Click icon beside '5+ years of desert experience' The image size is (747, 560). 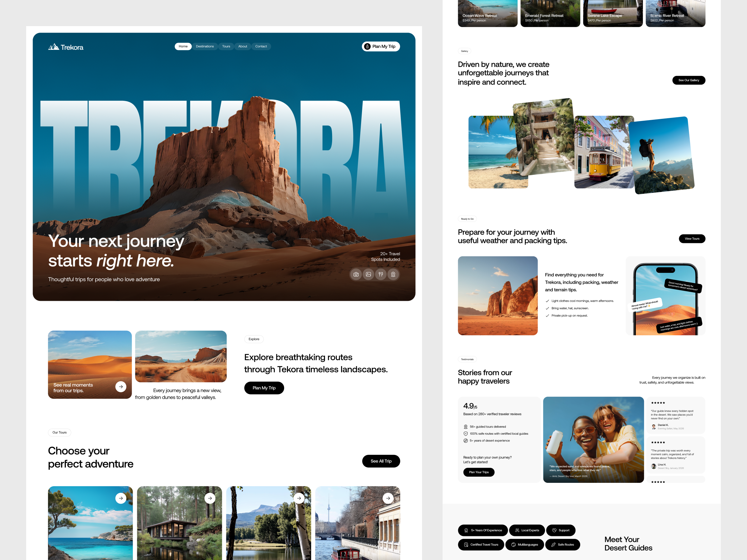[x=466, y=441]
